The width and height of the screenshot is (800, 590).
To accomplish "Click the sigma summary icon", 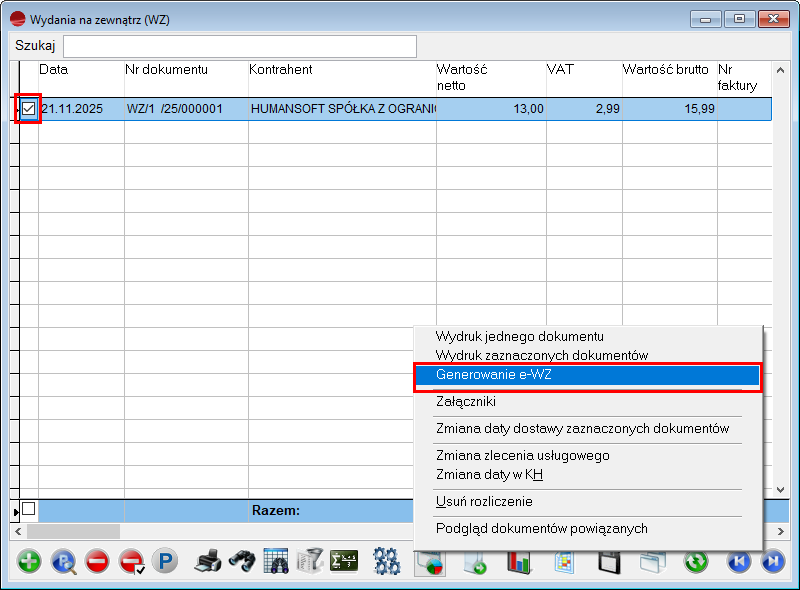I will (345, 561).
